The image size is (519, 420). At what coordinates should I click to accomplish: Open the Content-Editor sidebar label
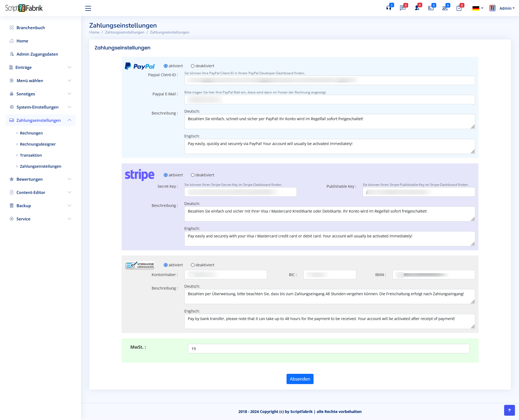point(31,192)
